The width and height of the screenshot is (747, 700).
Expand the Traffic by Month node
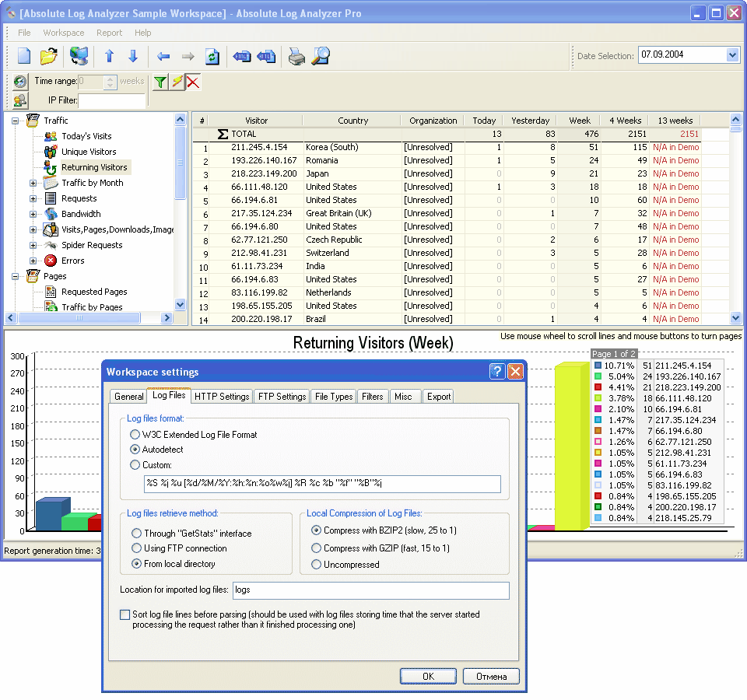point(33,184)
